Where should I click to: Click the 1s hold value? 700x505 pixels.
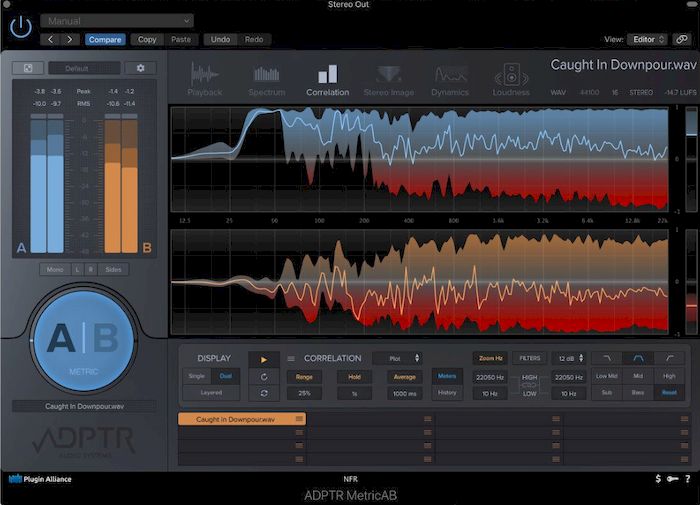click(354, 393)
